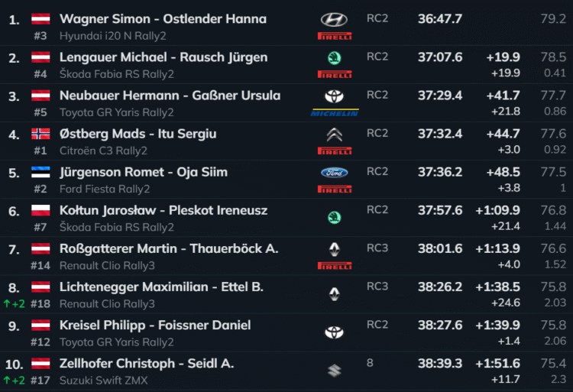Click the Estonian flag next to Jürgenson
This screenshot has width=573, height=392.
40,172
